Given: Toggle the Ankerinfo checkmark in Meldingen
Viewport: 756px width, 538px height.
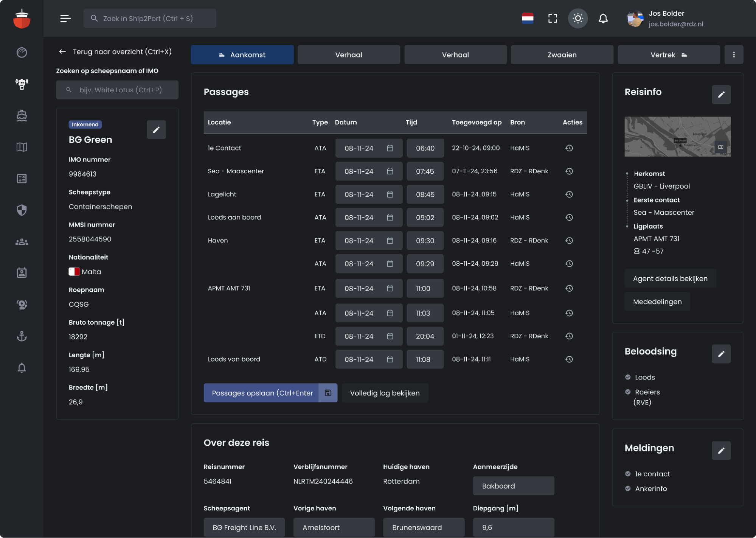Looking at the screenshot, I should coord(628,488).
